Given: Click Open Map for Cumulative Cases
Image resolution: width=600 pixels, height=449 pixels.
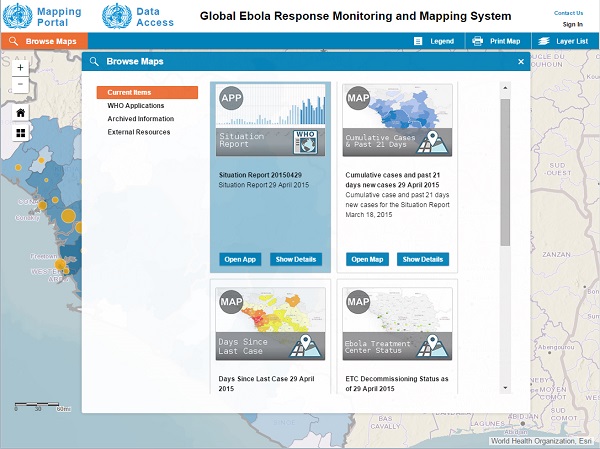Looking at the screenshot, I should click(x=367, y=259).
